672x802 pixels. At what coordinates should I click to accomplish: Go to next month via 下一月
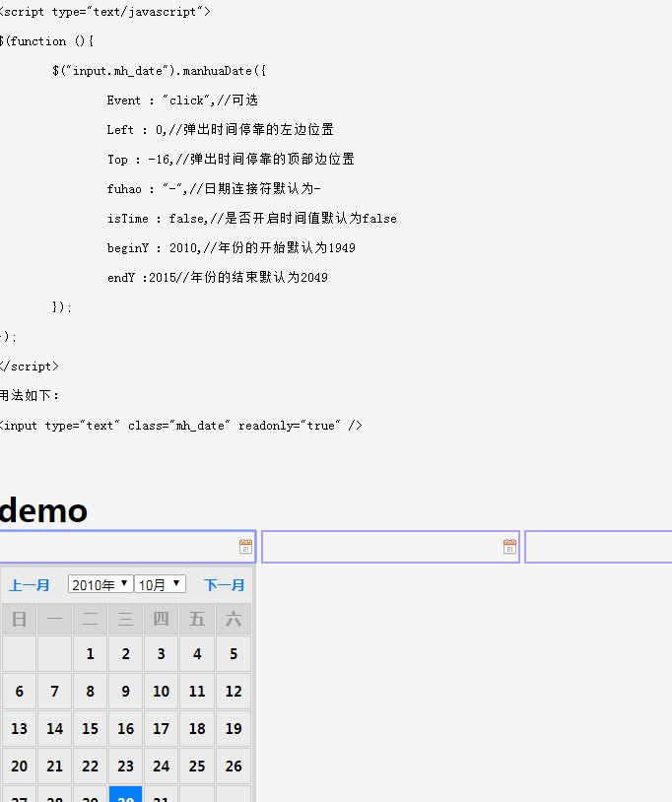point(224,585)
